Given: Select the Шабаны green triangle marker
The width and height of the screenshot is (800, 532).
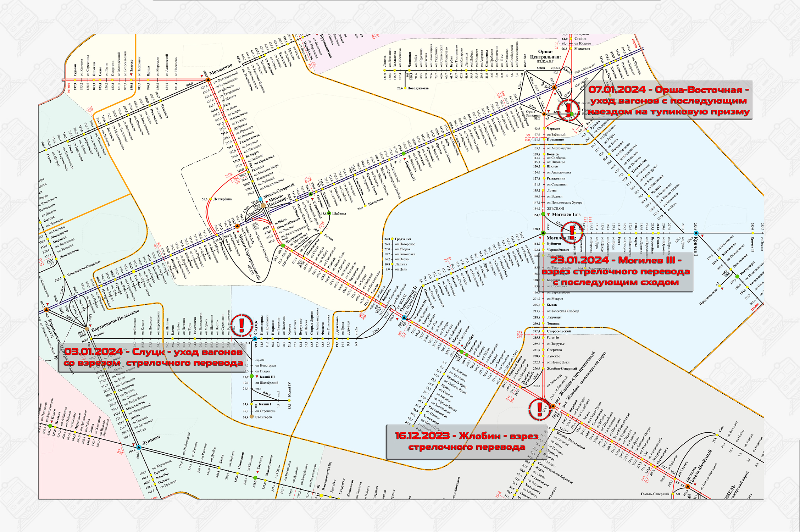Looking at the screenshot, I should click(329, 214).
